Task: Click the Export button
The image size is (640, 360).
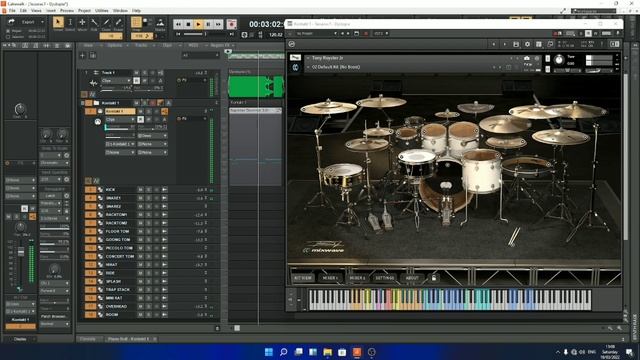Action: [28, 22]
